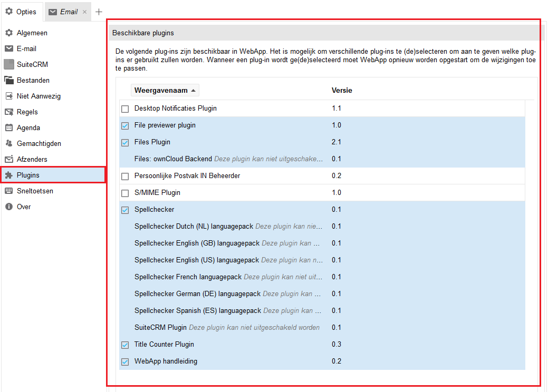Open Bestanden settings category
The height and width of the screenshot is (392, 548).
(x=53, y=80)
